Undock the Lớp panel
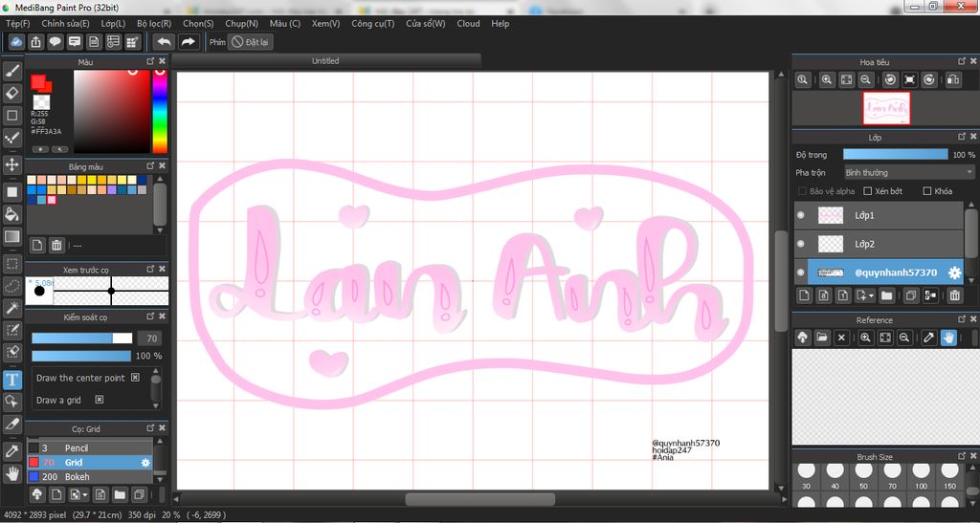The width and height of the screenshot is (980, 523). (962, 136)
